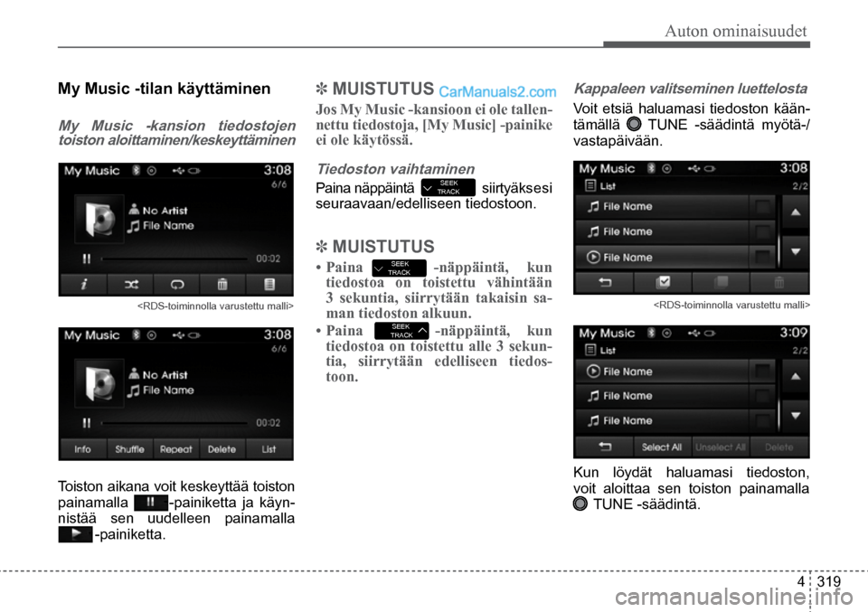Click the List header icon in the 3:08 list screen
The image size is (868, 612).
(590, 186)
